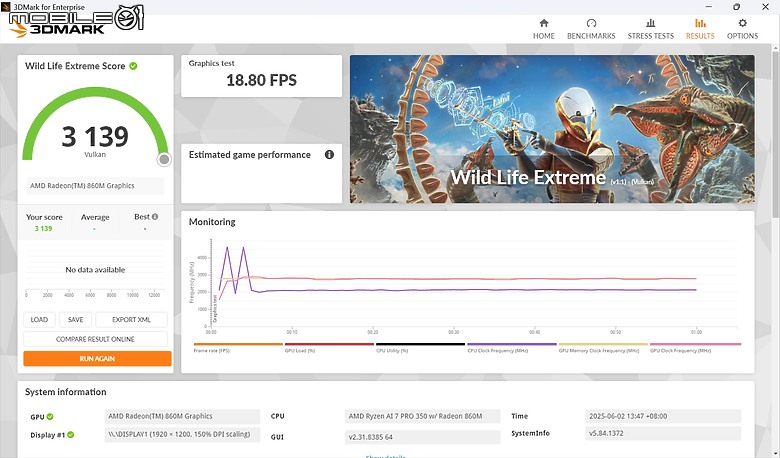Click the orange RUN AGAIN button
780x458 pixels.
click(97, 359)
